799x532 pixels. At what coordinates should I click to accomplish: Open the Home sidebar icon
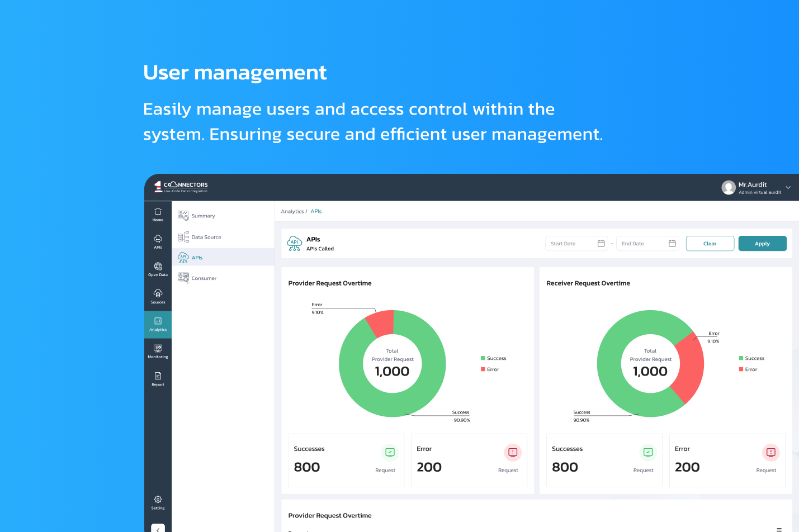[158, 215]
